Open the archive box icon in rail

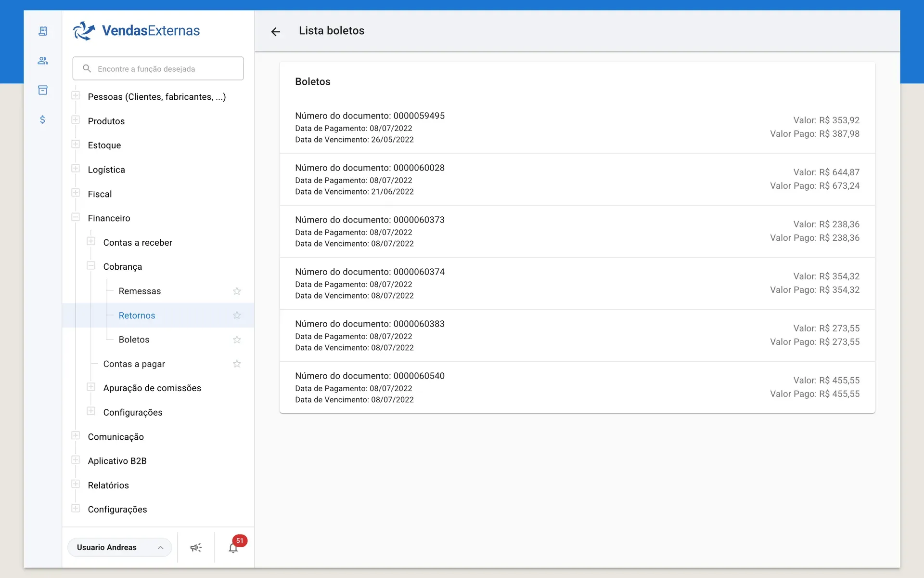(x=43, y=90)
